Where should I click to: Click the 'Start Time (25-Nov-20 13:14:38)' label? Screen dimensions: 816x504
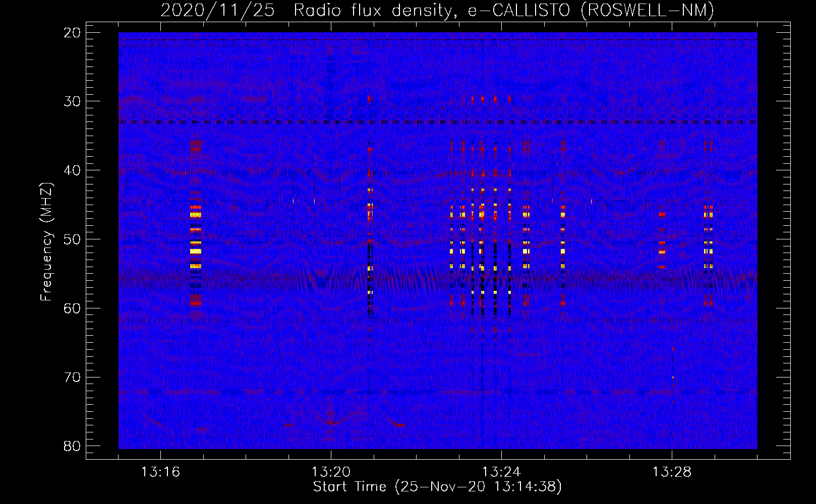pyautogui.click(x=437, y=487)
